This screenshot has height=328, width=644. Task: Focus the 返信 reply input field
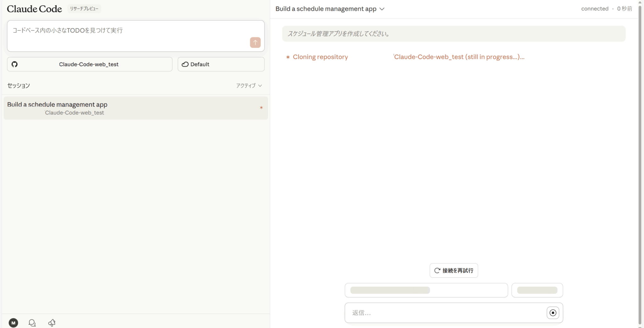(447, 313)
